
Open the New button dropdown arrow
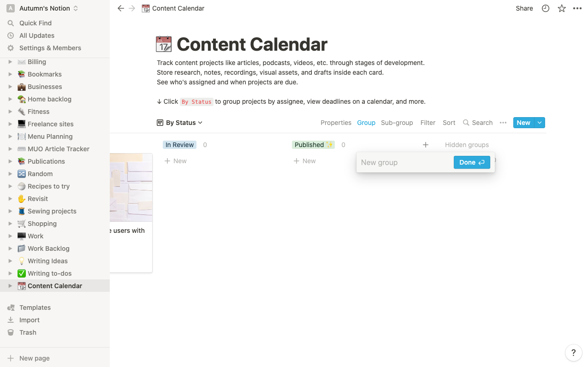[540, 123]
